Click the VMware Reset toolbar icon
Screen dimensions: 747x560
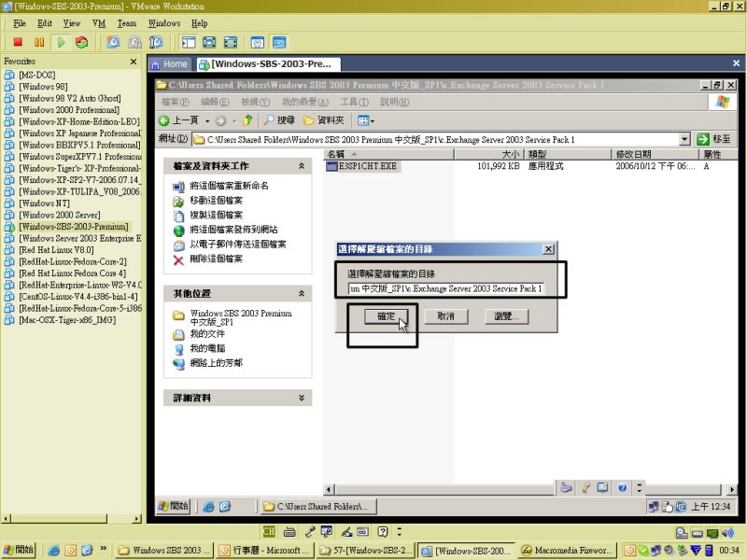click(x=82, y=42)
